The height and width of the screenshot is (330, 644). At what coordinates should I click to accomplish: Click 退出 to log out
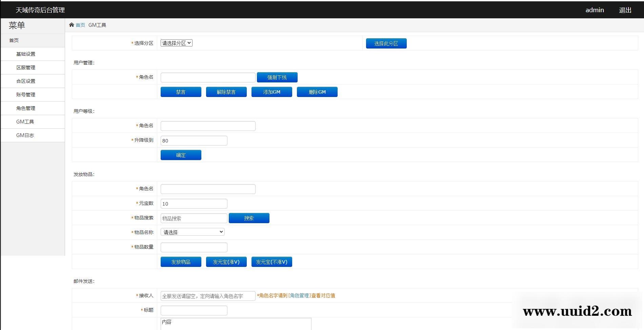[x=625, y=10]
